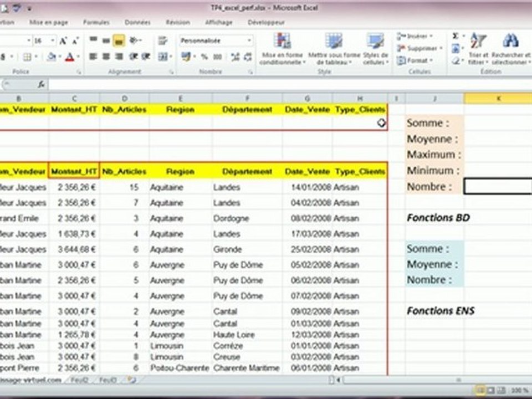The image size is (532, 399).
Task: Open the Formules tab
Action: 96,22
